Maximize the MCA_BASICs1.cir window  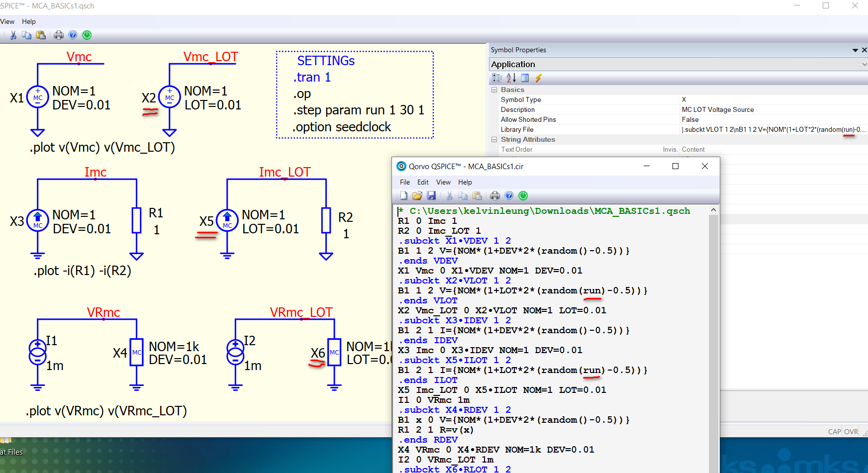tap(675, 166)
